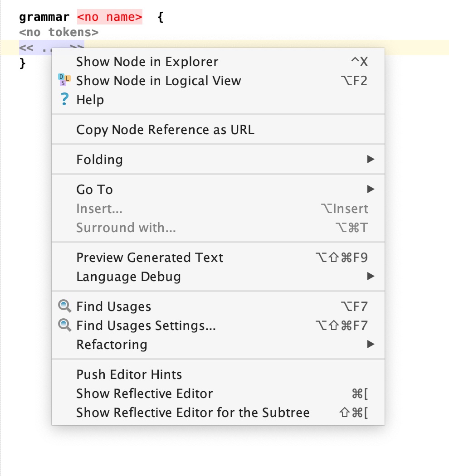Image resolution: width=449 pixels, height=476 pixels.
Task: Click the magnifier icon next to Find Usages
Action: 65,306
